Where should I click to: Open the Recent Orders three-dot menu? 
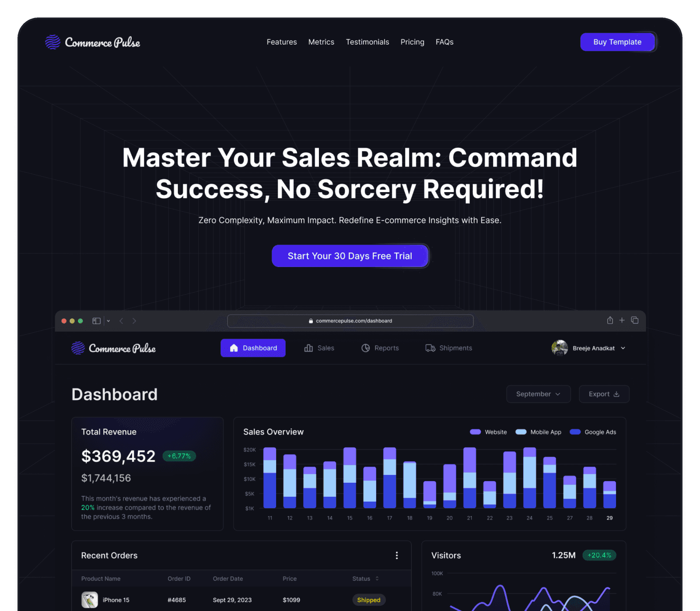point(397,555)
